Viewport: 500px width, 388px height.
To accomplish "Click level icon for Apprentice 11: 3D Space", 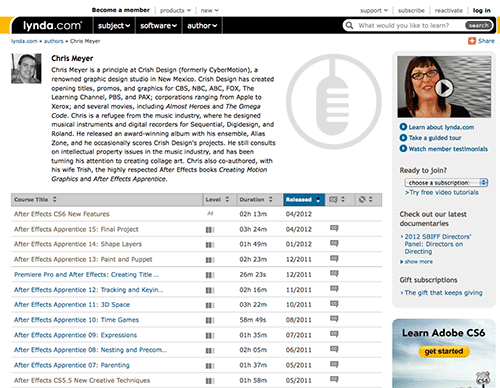I will [210, 305].
